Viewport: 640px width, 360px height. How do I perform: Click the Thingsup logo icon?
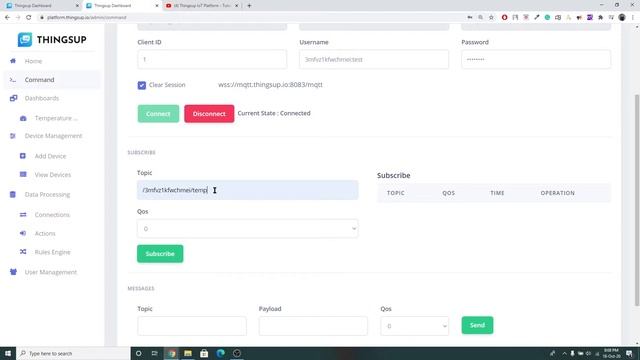tap(24, 40)
